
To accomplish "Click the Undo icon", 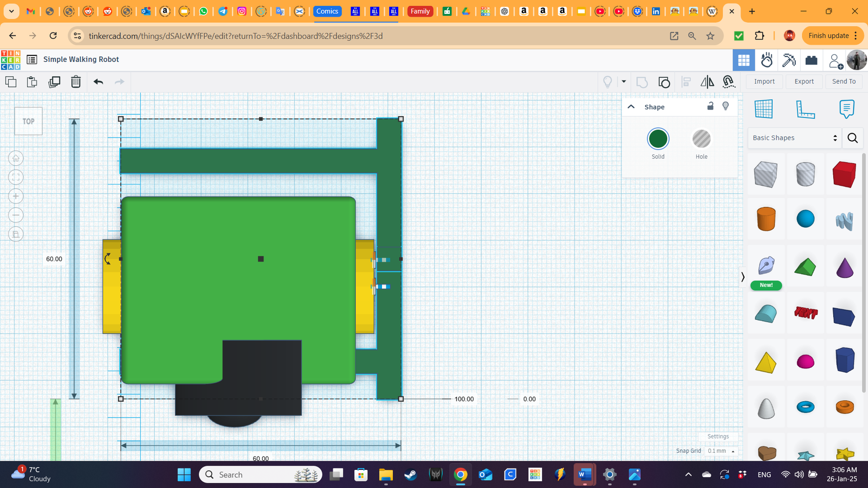I will tap(98, 81).
